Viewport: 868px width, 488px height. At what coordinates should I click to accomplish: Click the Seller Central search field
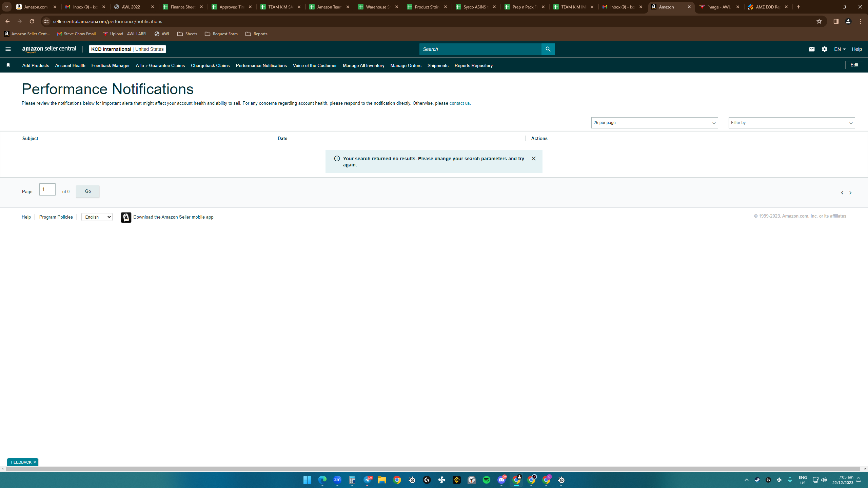pos(480,49)
